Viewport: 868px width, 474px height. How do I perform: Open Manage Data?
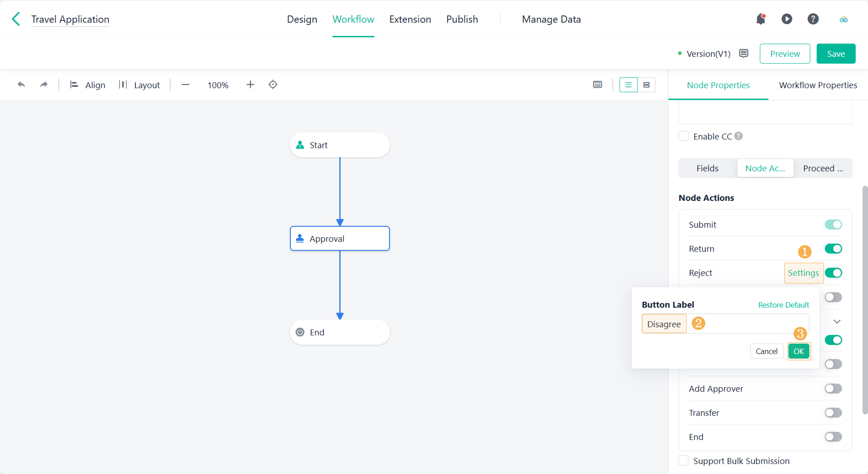coord(551,19)
